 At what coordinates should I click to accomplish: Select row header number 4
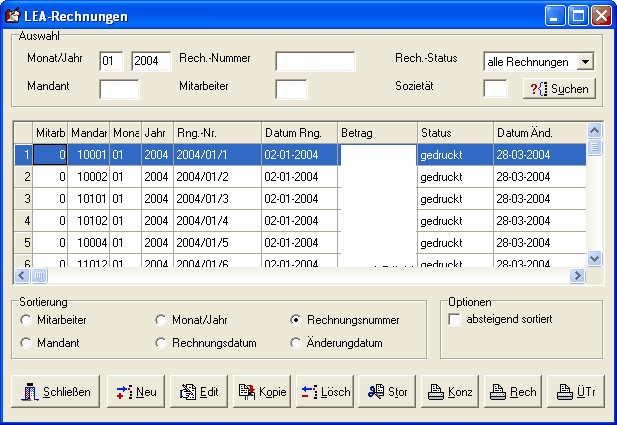[24, 221]
